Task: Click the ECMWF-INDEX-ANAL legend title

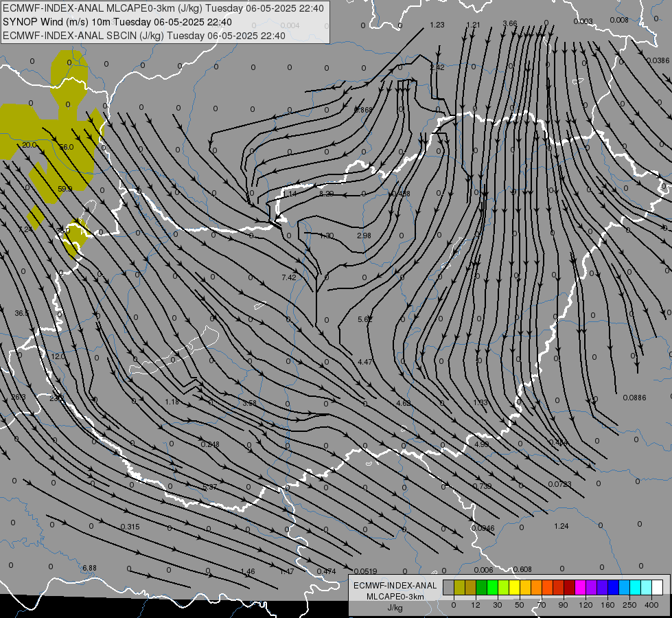Action: [x=395, y=586]
